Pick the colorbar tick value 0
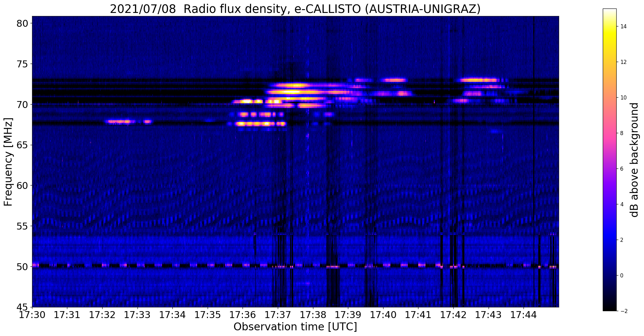 (623, 276)
